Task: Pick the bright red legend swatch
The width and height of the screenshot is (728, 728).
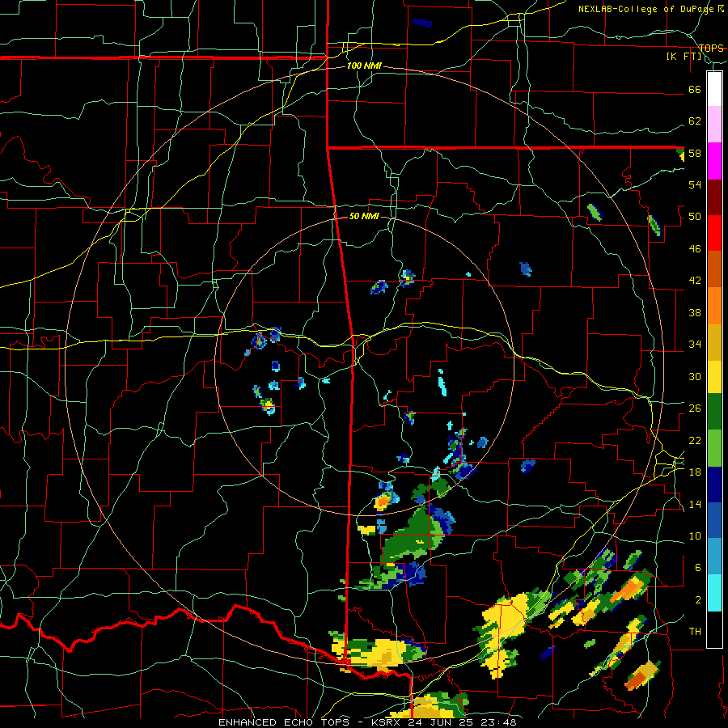Action: (714, 233)
